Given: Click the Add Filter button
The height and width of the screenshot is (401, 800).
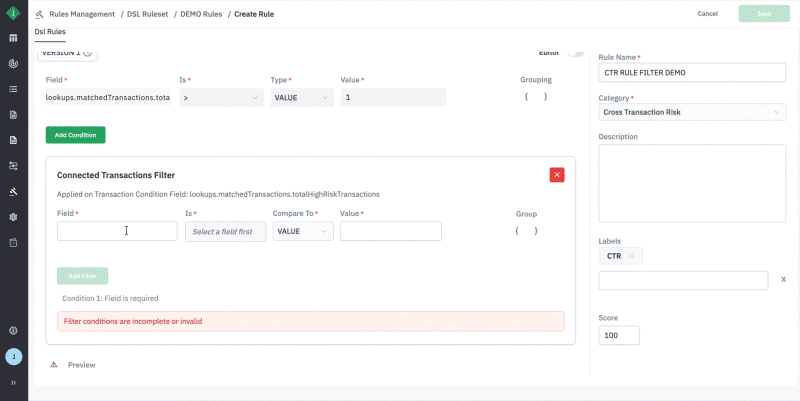Looking at the screenshot, I should tap(83, 276).
